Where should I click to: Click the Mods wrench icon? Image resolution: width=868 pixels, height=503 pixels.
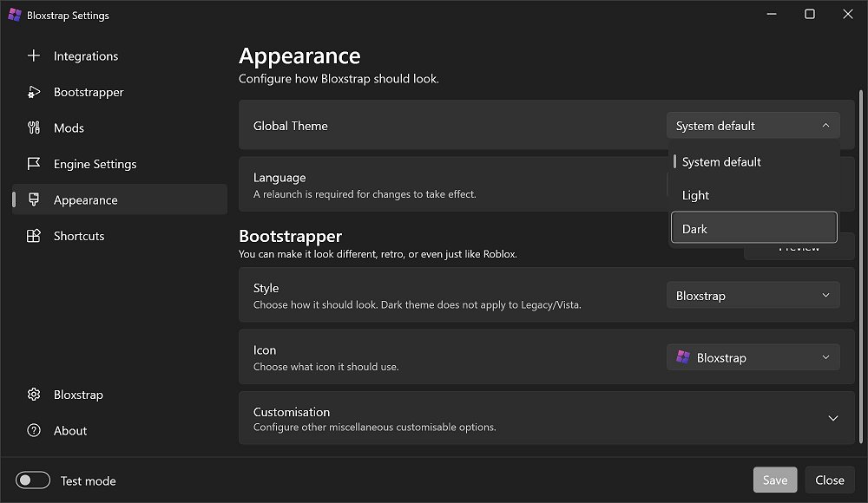point(34,128)
